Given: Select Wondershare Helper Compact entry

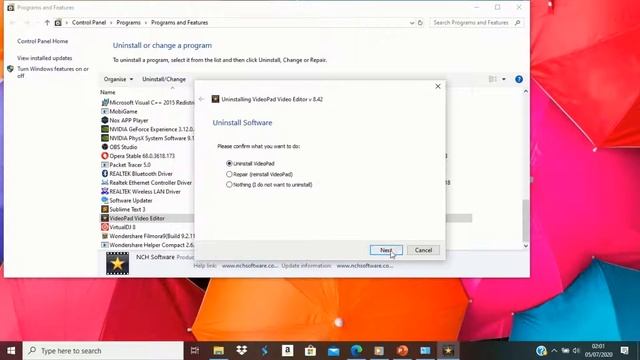Looking at the screenshot, I should pyautogui.click(x=147, y=245).
